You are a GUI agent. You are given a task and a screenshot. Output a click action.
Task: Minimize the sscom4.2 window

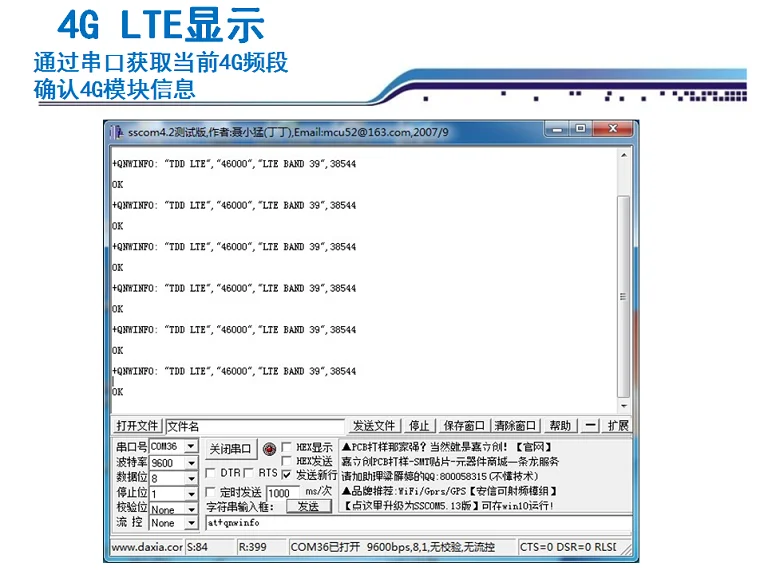pyautogui.click(x=557, y=129)
